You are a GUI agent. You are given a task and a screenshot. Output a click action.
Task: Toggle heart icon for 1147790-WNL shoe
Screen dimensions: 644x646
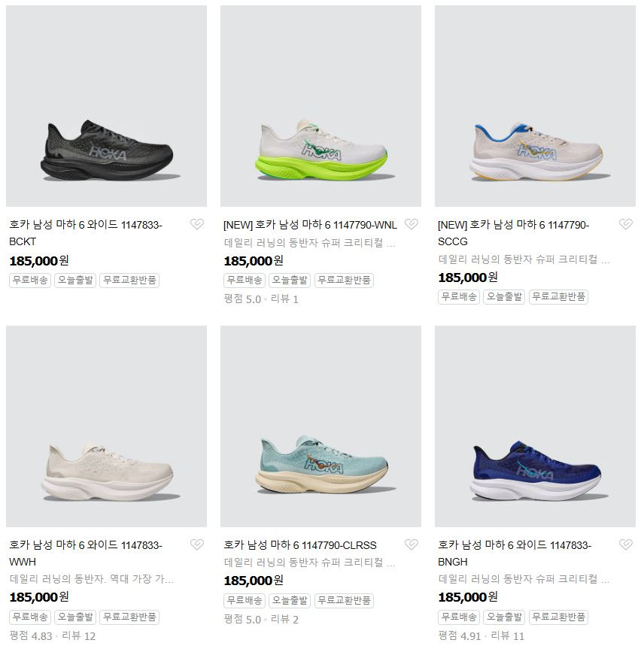click(412, 224)
